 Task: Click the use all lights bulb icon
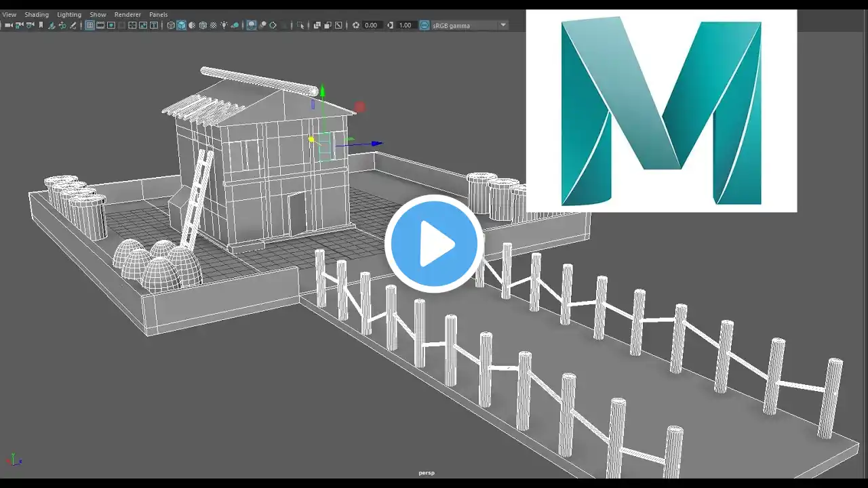pos(224,25)
